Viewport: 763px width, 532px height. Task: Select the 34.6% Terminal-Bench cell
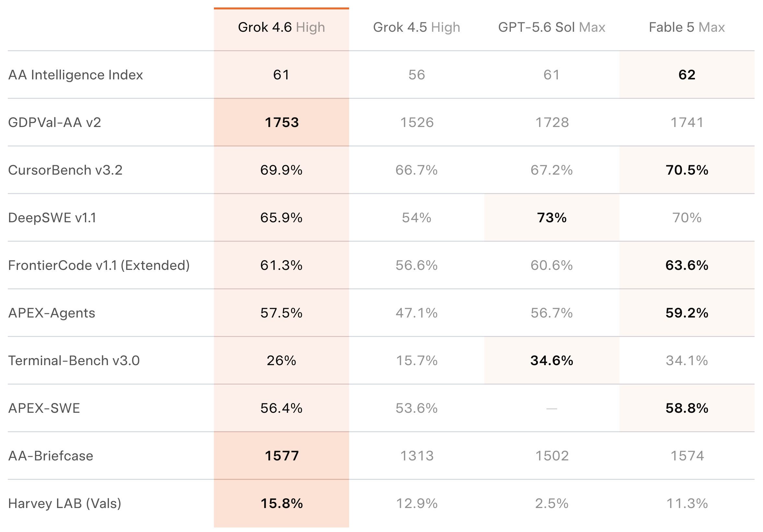click(552, 361)
